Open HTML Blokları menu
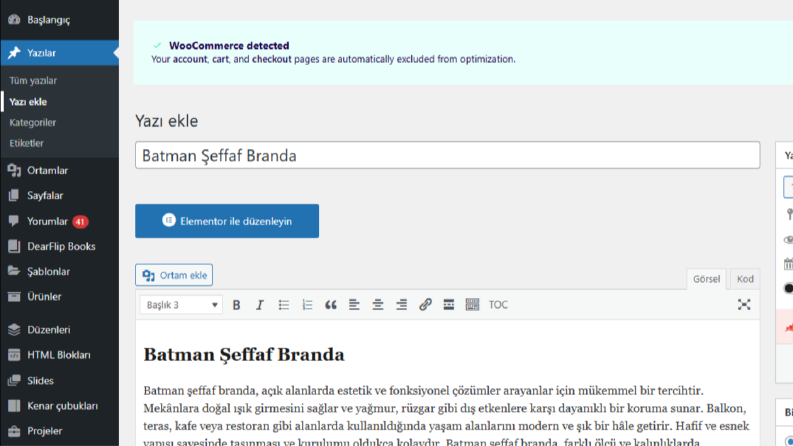Screen dimensions: 793x446 [60, 355]
